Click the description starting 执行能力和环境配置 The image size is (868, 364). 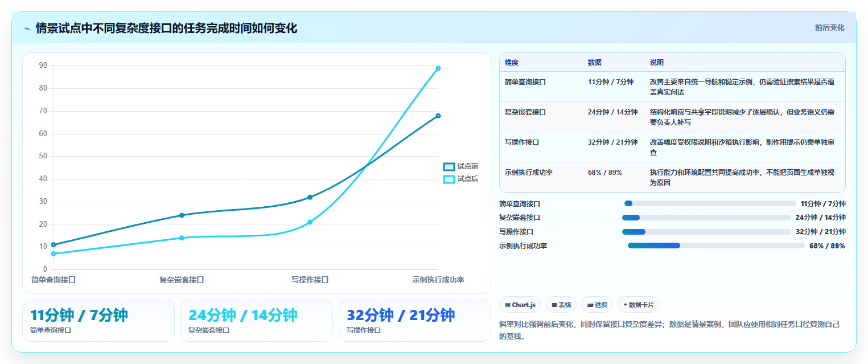(742, 178)
